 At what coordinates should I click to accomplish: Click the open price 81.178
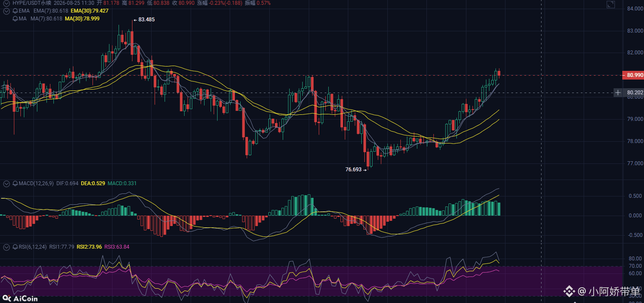[111, 3]
